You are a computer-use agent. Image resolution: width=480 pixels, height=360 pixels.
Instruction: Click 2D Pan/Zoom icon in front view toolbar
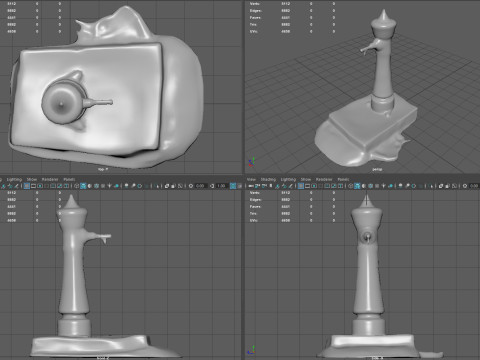(x=284, y=186)
